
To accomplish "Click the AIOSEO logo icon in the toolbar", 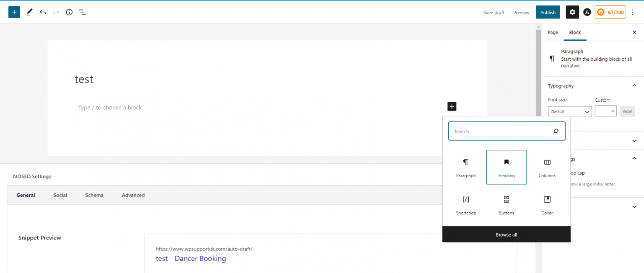I will click(x=587, y=12).
